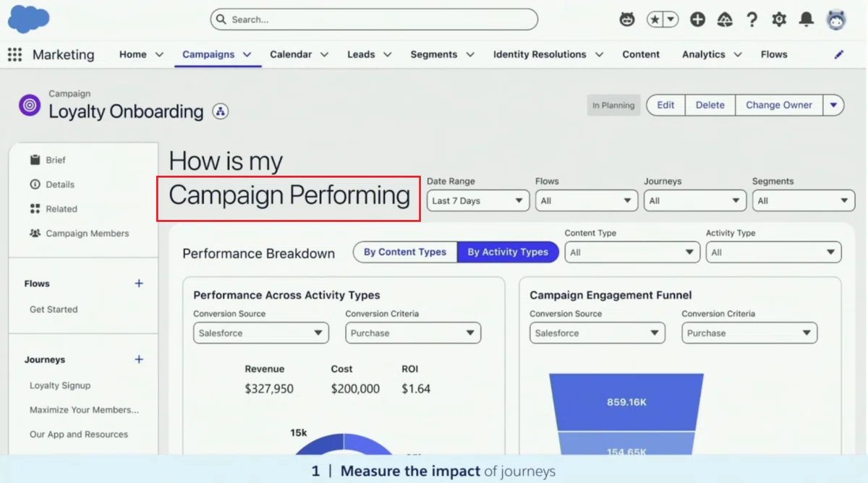Click the $327,950 revenue value
This screenshot has height=483, width=868.
(269, 389)
